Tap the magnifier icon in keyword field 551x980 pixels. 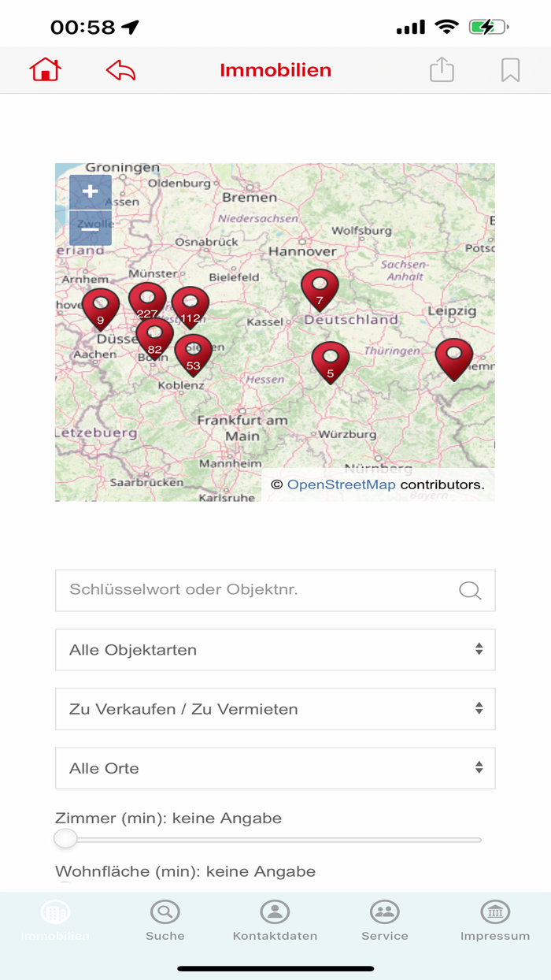point(470,591)
